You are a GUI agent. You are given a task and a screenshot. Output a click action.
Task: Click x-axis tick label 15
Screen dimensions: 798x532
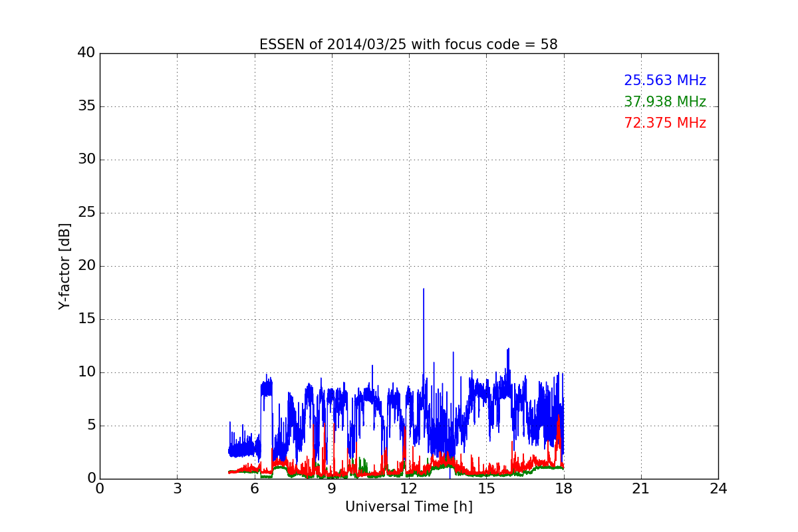click(x=486, y=489)
